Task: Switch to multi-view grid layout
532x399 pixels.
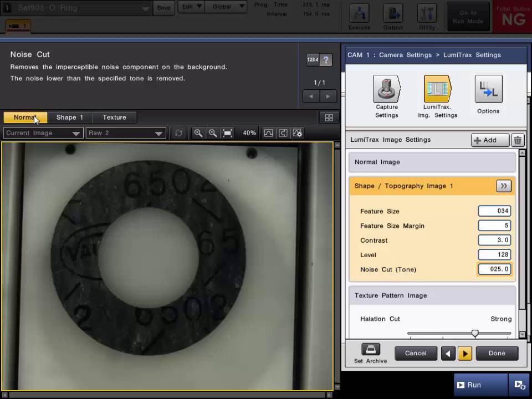Action: tap(329, 117)
